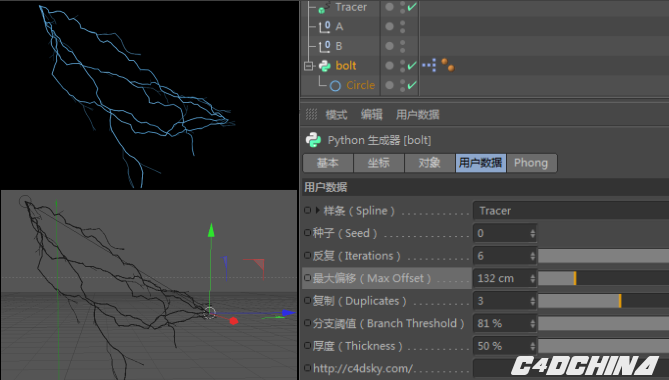Toggle the enable checkmark for Circle
669x380 pixels.
(412, 85)
